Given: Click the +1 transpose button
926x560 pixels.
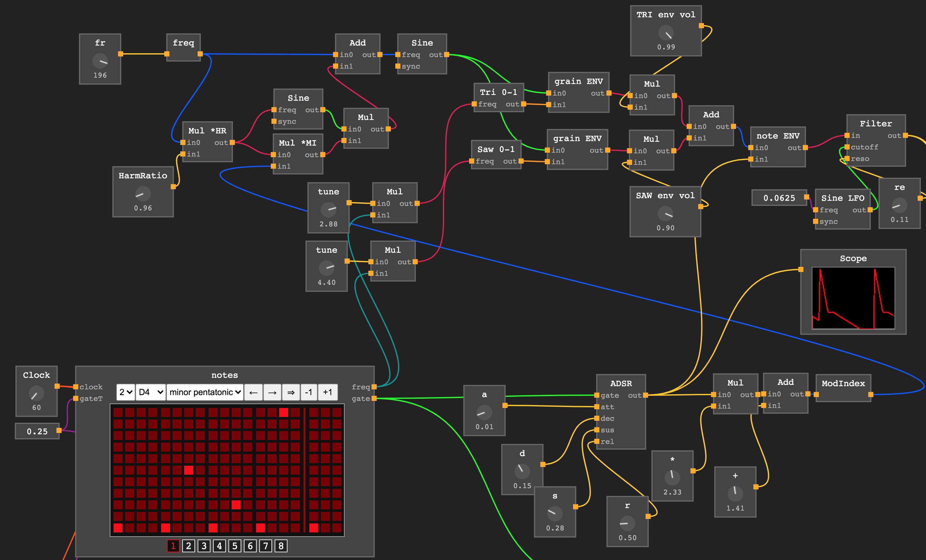Looking at the screenshot, I should coord(328,392).
